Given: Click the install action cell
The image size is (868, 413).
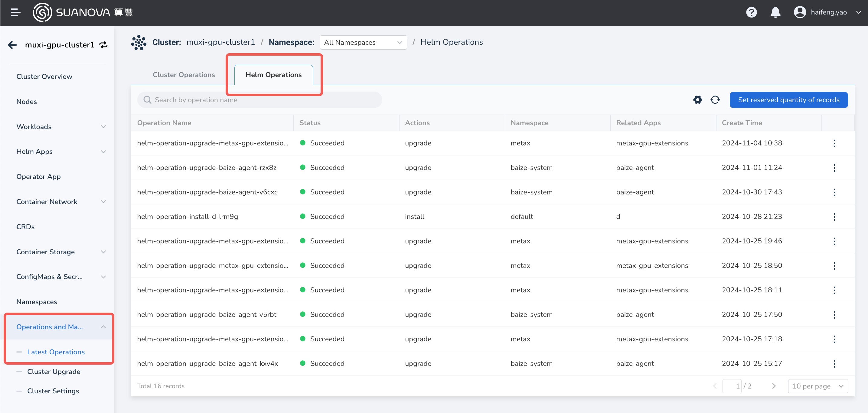Looking at the screenshot, I should click(414, 216).
